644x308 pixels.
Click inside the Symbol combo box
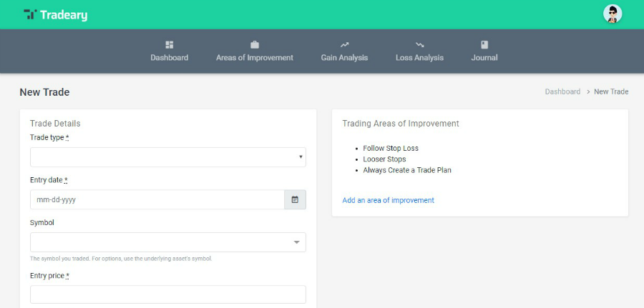pos(168,242)
